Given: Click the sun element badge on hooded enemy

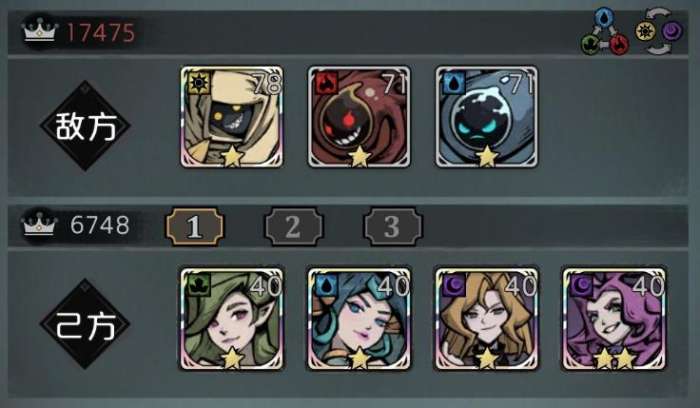Looking at the screenshot, I should 199,83.
